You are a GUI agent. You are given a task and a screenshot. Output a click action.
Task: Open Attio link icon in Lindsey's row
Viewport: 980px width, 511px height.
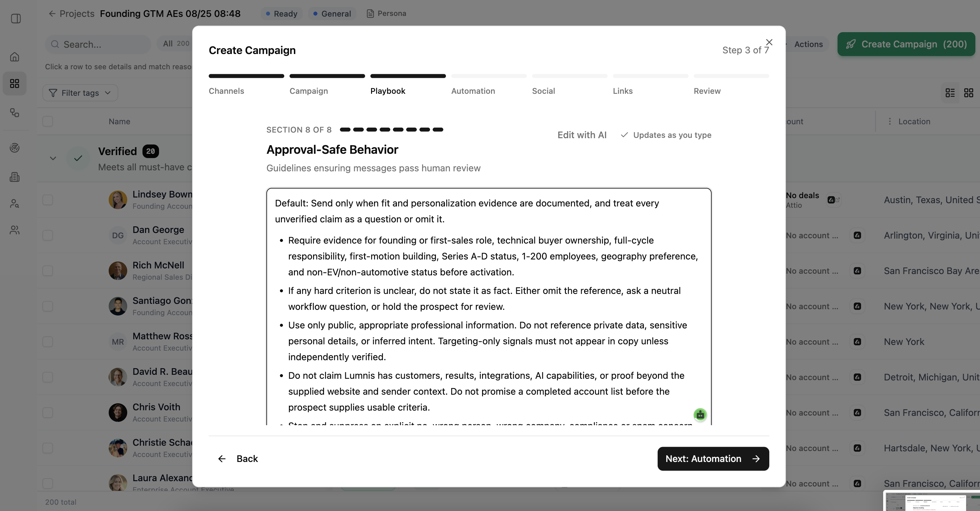(834, 200)
